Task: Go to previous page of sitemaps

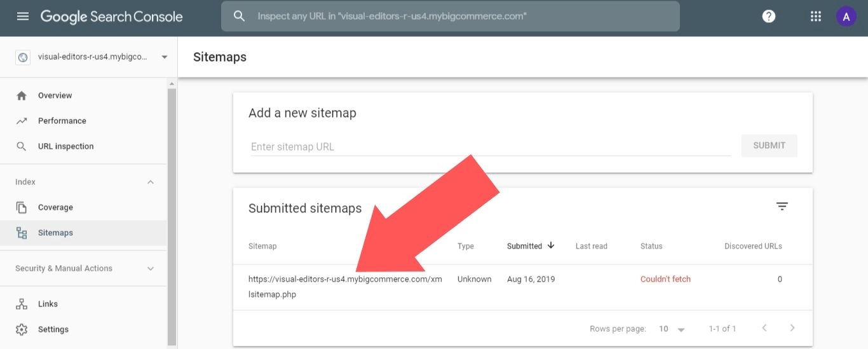Action: [764, 328]
